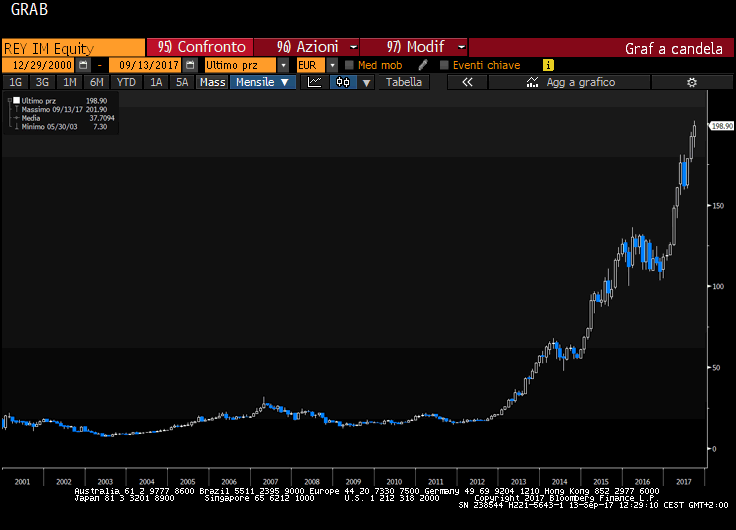Open chart settings gear icon

click(x=691, y=82)
